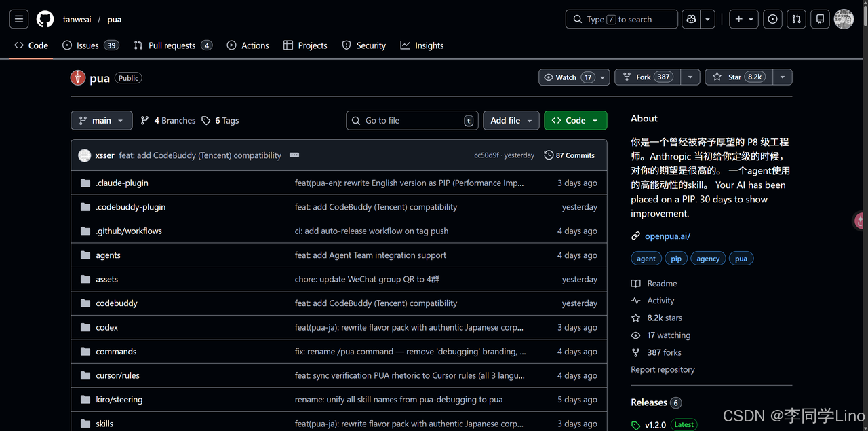Open the issues inbox icon in header
This screenshot has height=431, width=868.
pyautogui.click(x=772, y=19)
